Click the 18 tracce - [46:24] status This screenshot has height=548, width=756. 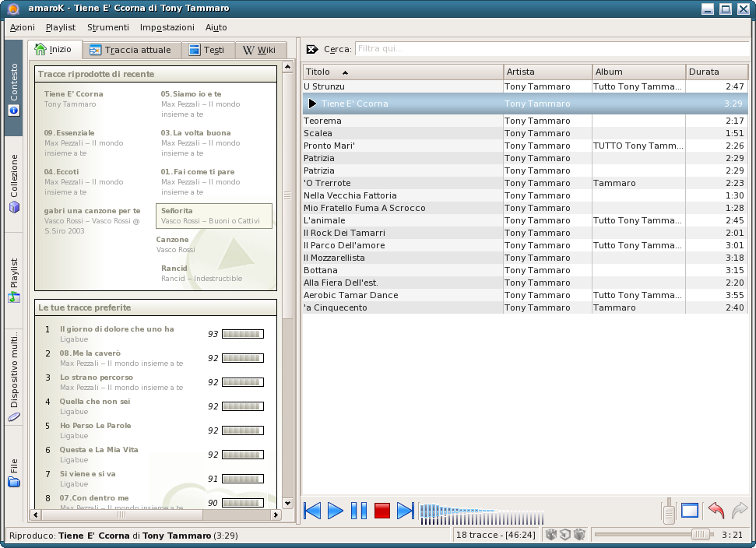[496, 535]
